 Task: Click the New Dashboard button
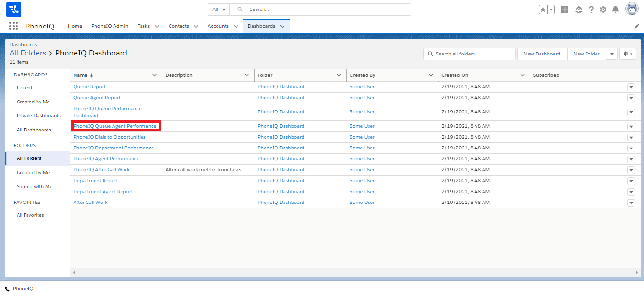(541, 54)
